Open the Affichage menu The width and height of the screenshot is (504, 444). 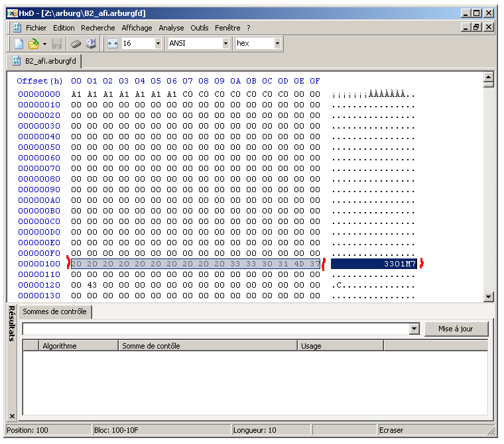(137, 28)
